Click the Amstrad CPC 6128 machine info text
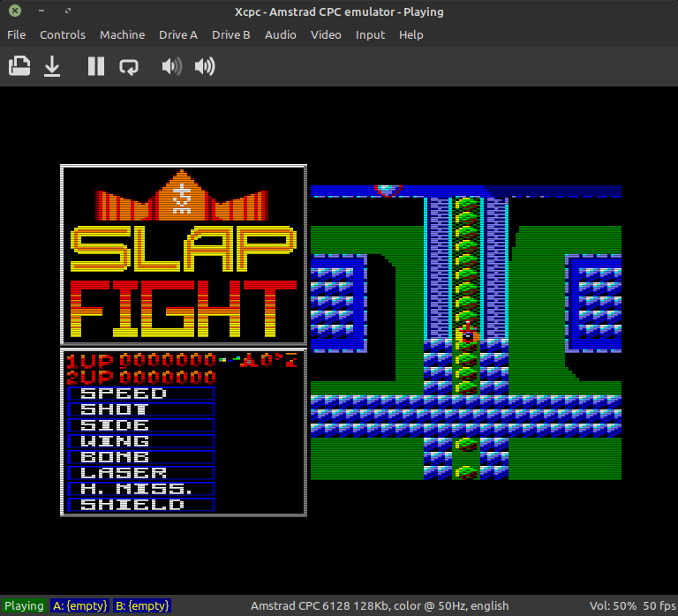 pos(380,605)
